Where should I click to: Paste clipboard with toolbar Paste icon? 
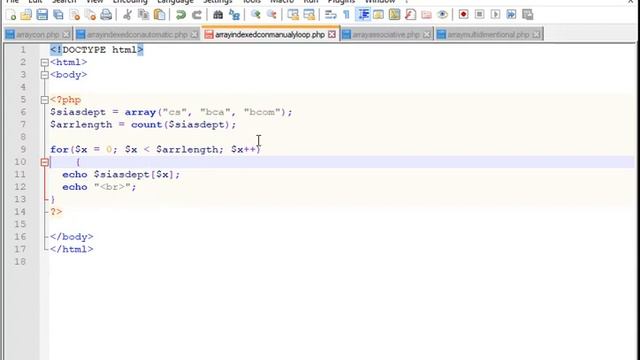point(160,15)
